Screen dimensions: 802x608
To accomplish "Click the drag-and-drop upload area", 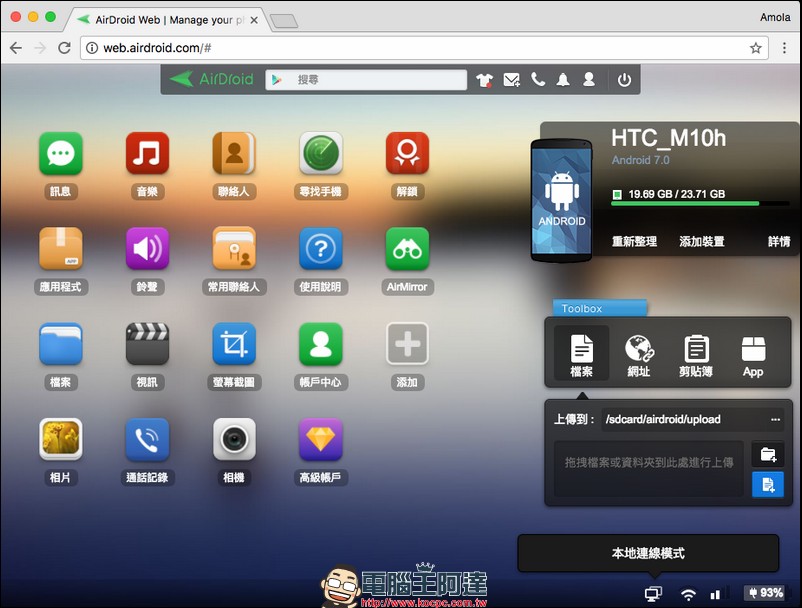I will (x=649, y=468).
